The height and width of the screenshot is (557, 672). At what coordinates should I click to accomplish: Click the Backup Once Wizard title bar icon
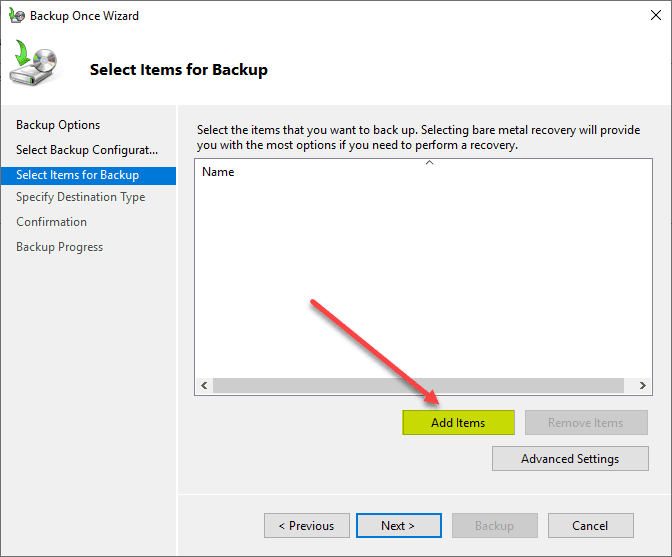point(17,16)
